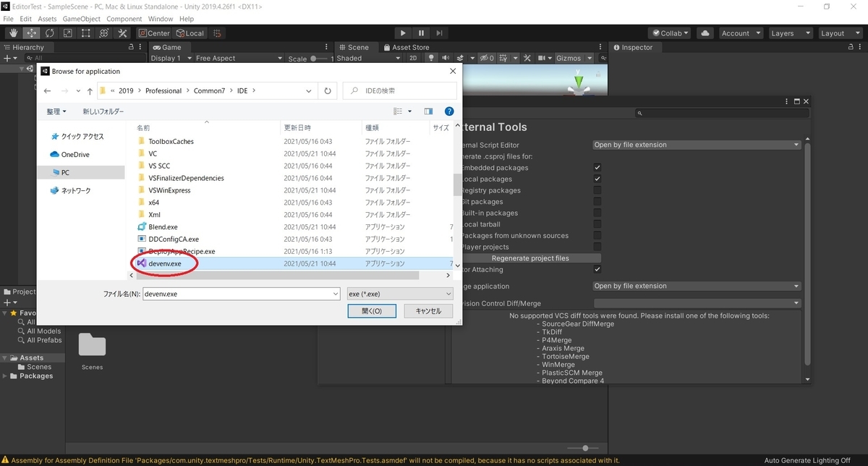Select the combined Transform tool
This screenshot has width=868, height=466.
pyautogui.click(x=104, y=33)
